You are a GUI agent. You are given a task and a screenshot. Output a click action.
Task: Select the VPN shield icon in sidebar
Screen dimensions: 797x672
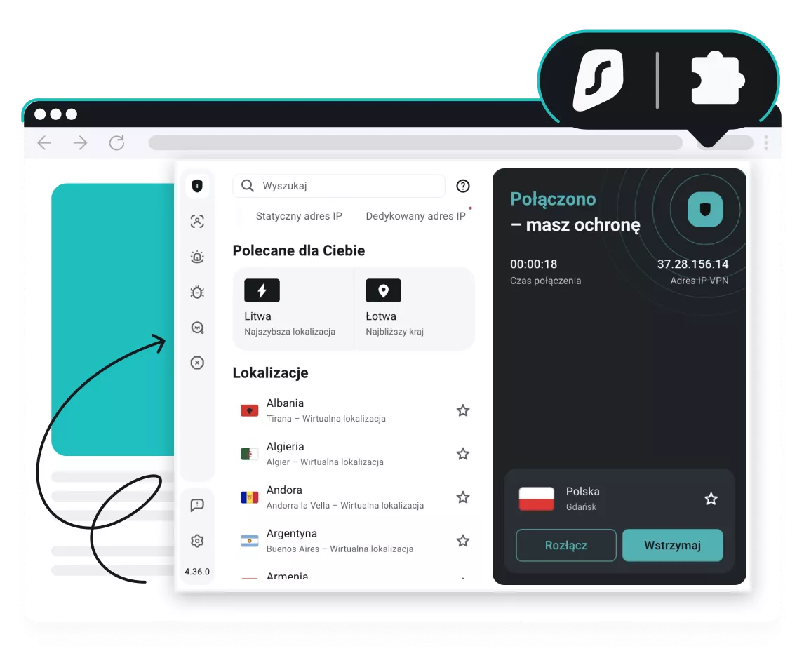pyautogui.click(x=197, y=186)
